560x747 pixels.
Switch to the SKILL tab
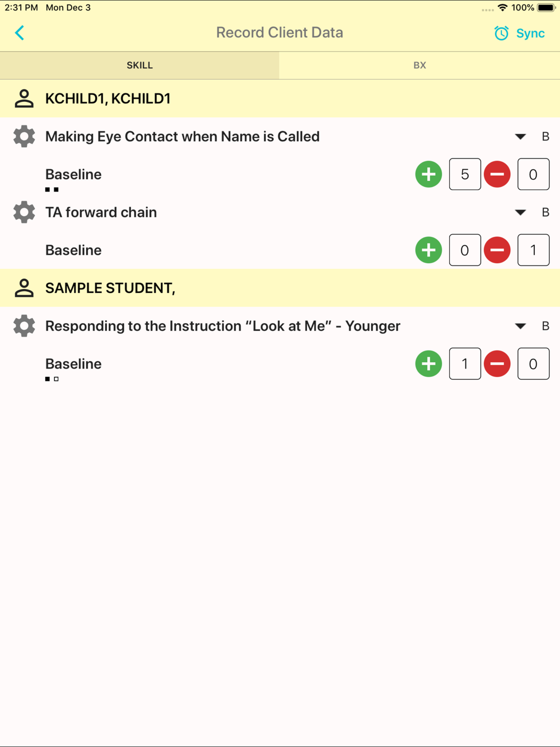pos(139,66)
